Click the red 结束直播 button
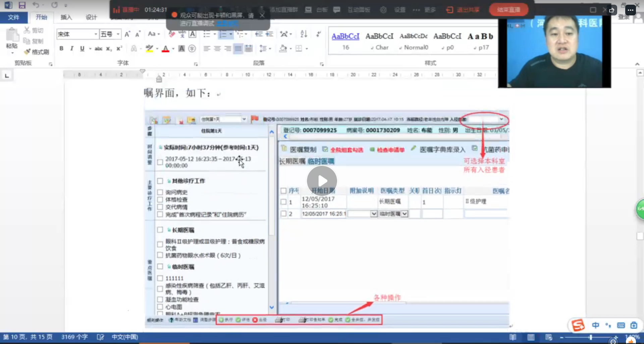 click(508, 10)
